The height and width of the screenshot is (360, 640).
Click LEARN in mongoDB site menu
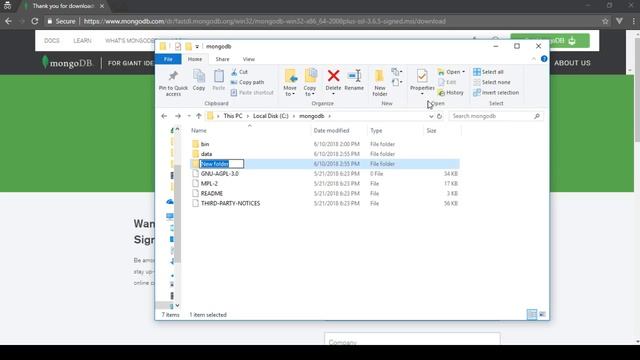[x=82, y=41]
